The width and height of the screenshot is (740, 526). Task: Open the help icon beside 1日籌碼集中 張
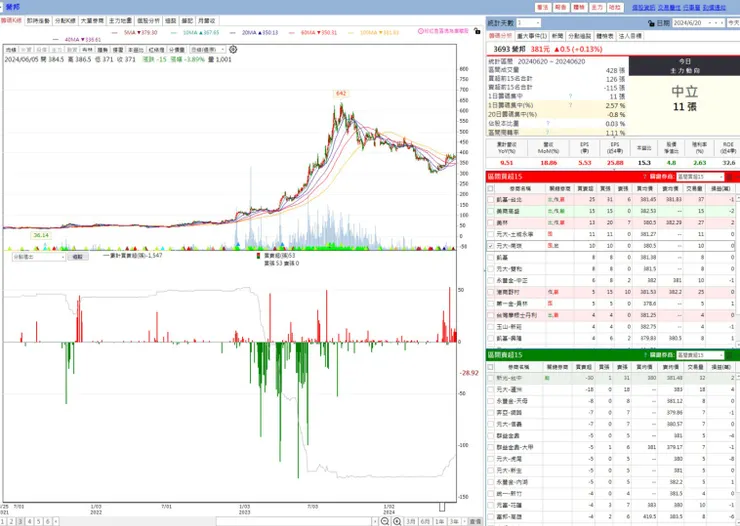571,96
